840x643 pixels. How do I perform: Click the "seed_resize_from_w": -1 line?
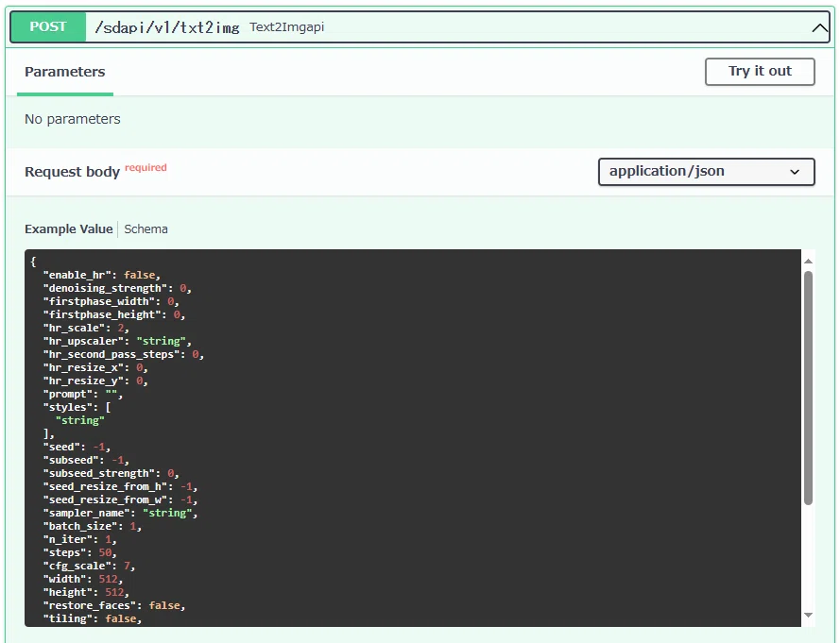pos(121,500)
